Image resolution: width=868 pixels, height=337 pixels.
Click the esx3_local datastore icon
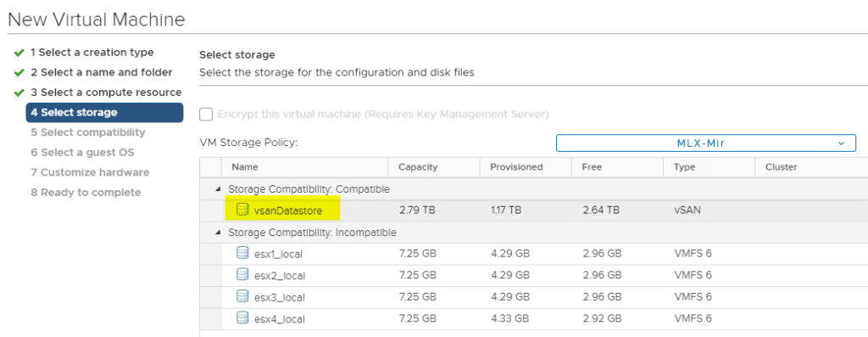click(242, 296)
